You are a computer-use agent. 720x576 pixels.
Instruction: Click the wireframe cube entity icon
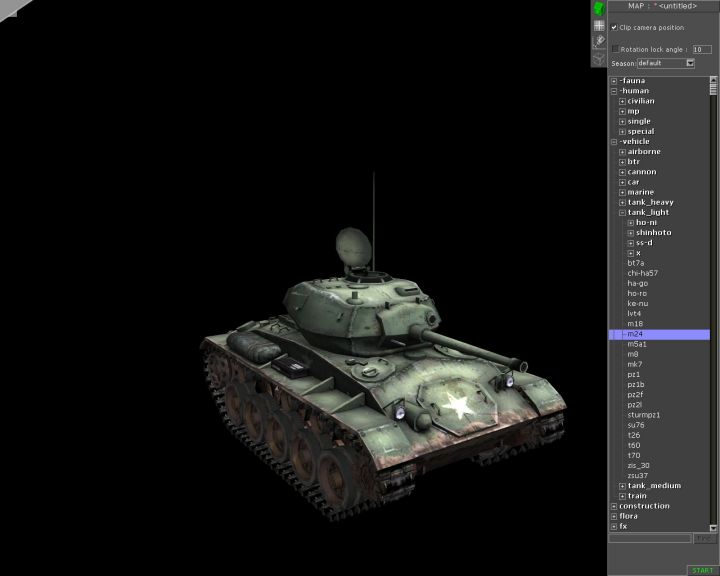pyautogui.click(x=599, y=58)
